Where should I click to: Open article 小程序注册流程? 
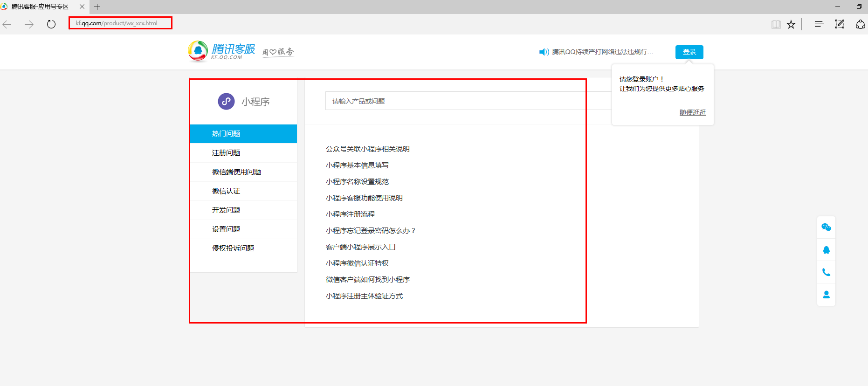point(350,214)
